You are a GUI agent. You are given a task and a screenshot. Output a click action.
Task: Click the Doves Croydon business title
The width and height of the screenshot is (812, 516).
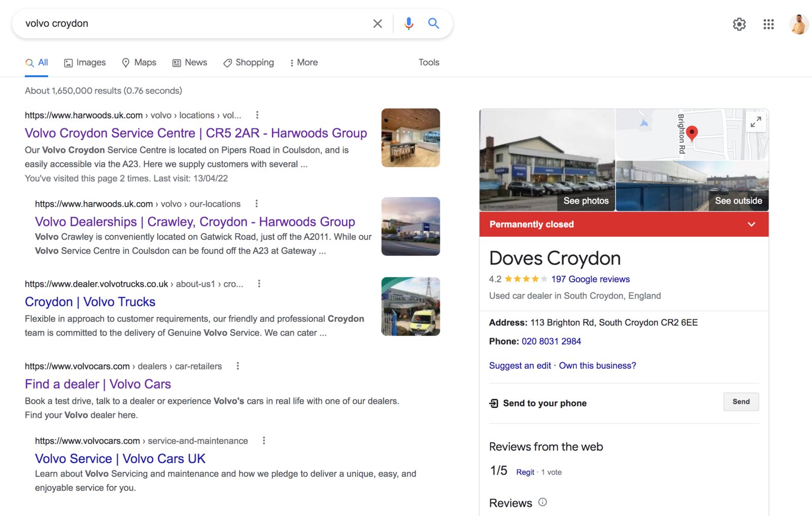point(555,258)
